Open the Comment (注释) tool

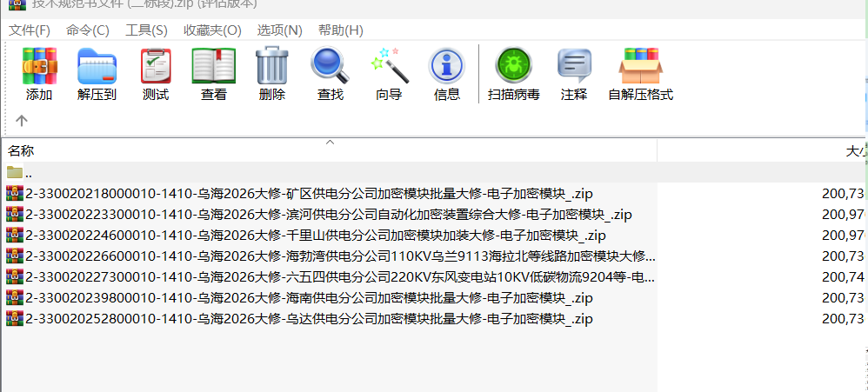click(x=574, y=75)
